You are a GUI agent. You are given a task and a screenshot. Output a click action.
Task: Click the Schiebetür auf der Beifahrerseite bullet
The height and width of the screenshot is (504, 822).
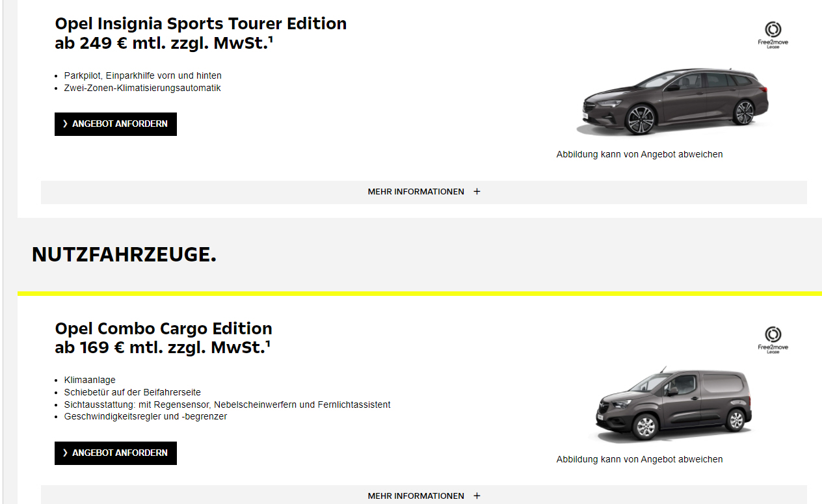point(133,392)
